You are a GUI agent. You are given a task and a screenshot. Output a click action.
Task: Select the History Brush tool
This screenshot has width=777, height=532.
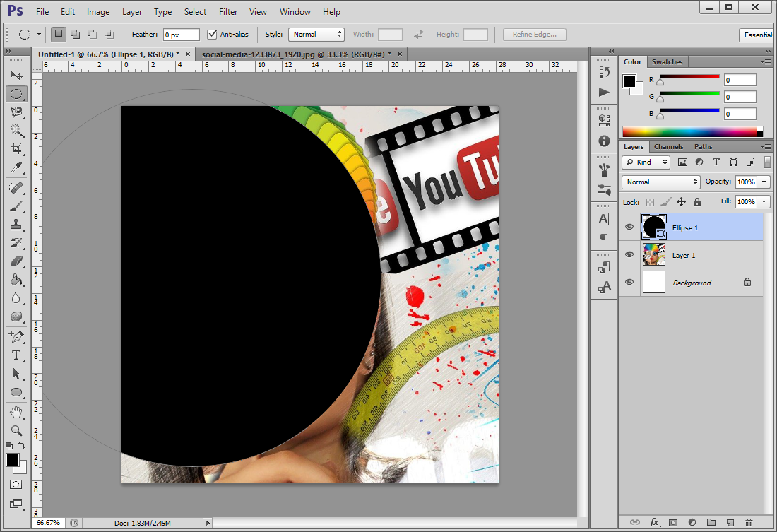[16, 243]
